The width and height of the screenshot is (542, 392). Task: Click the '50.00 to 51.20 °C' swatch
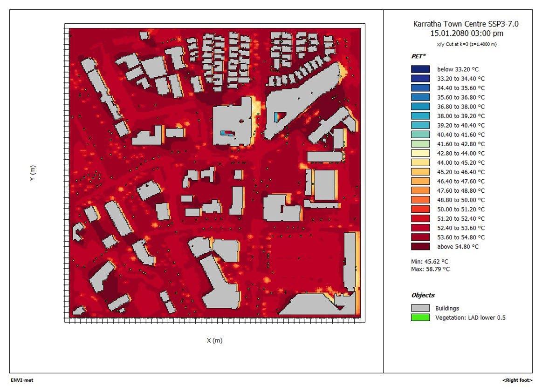tap(420, 209)
